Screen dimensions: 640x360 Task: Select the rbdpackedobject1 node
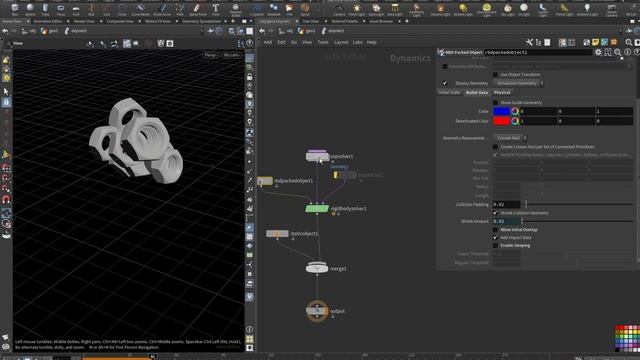264,180
